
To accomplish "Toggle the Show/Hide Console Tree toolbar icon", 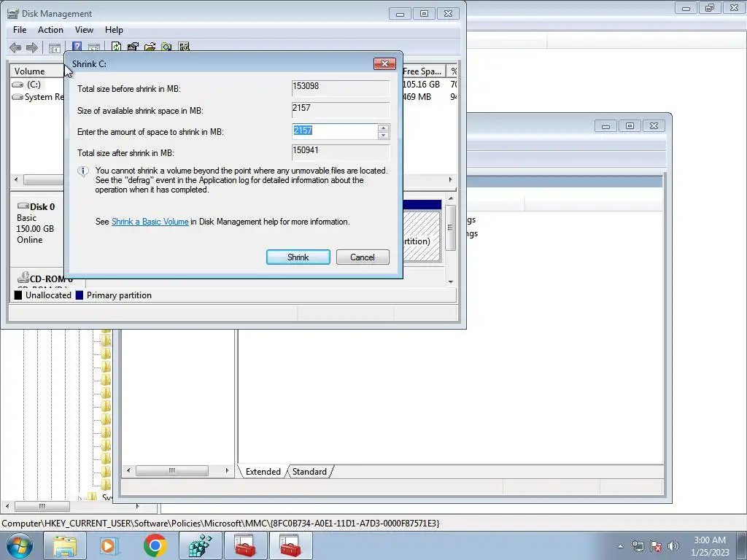I will (54, 47).
